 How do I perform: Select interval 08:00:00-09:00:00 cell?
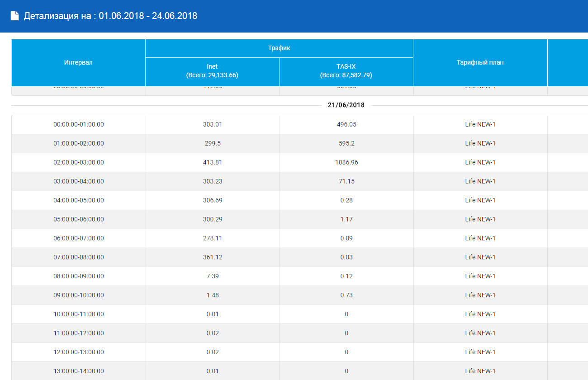point(79,276)
